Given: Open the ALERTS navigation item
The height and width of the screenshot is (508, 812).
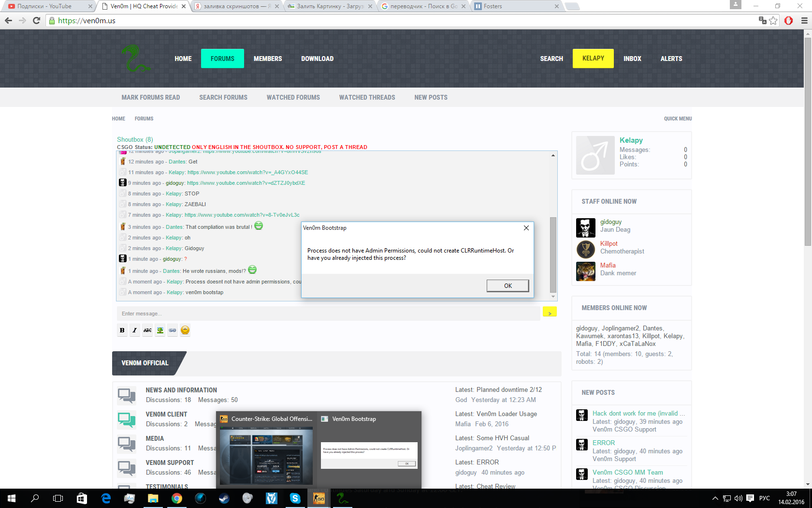Looking at the screenshot, I should [x=671, y=59].
